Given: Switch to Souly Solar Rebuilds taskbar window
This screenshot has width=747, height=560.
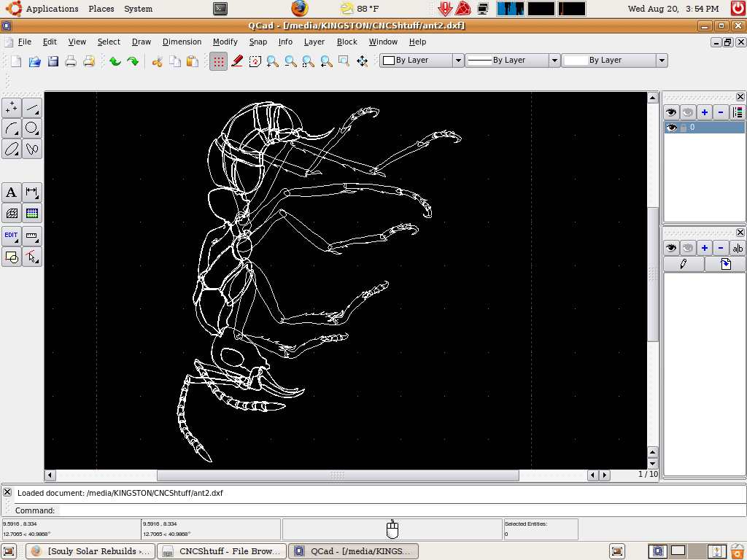Looking at the screenshot, I should (90, 551).
